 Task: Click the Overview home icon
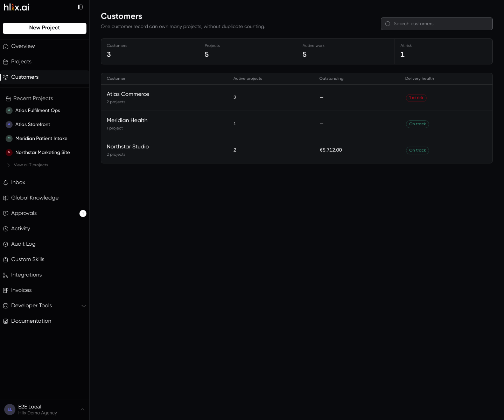pyautogui.click(x=6, y=47)
